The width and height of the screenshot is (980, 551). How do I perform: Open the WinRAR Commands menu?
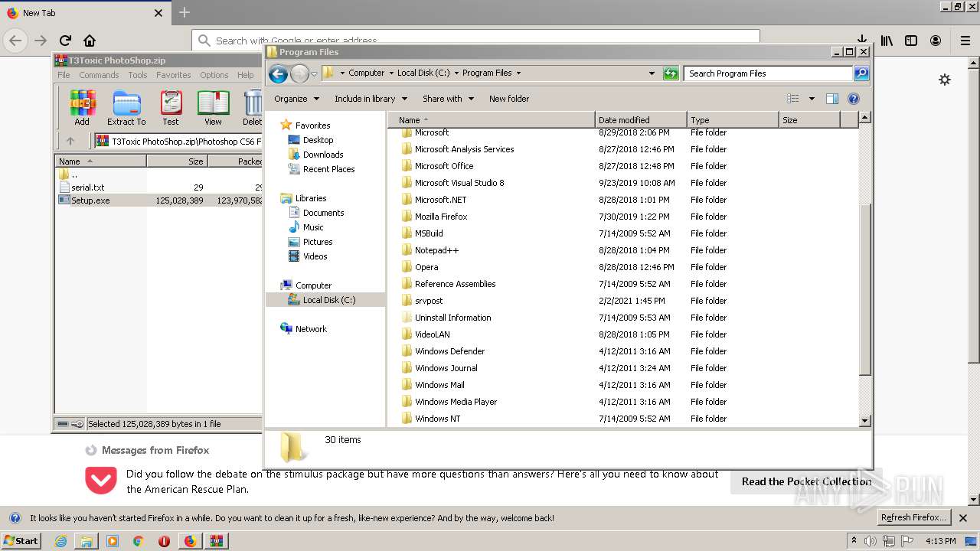(x=99, y=75)
